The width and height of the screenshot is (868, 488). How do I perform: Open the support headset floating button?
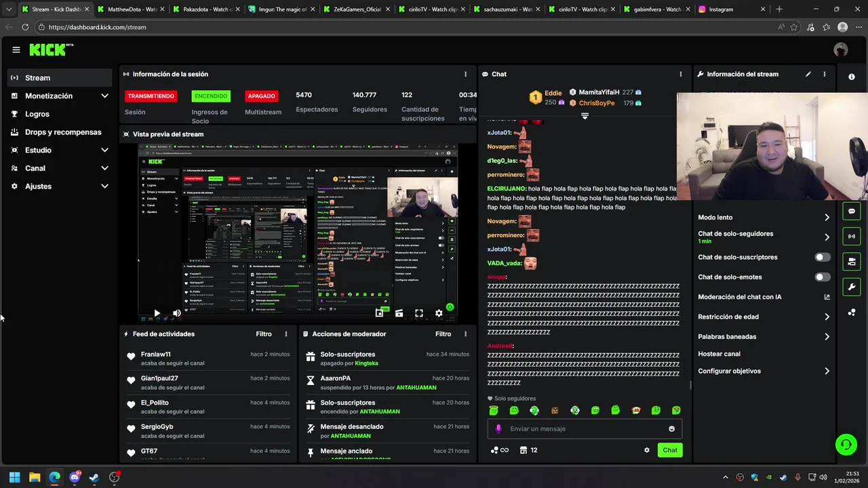[x=846, y=445]
